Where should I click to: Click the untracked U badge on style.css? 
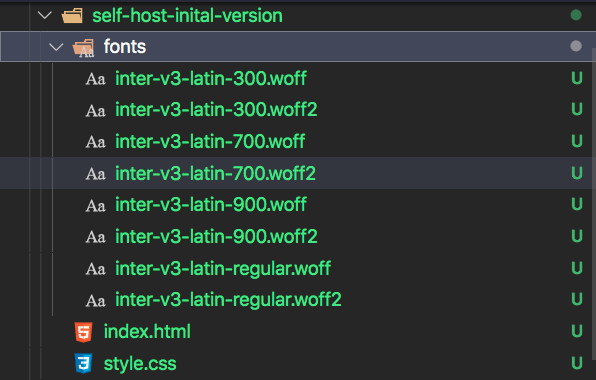(x=577, y=363)
